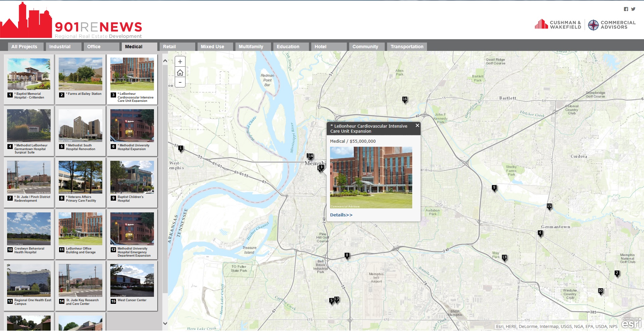Click the map zoom in plus button
This screenshot has height=332, width=644.
tap(180, 62)
